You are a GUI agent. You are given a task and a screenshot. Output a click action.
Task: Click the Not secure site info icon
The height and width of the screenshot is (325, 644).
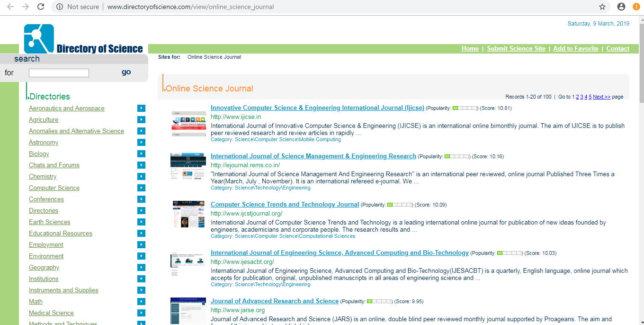coord(60,7)
